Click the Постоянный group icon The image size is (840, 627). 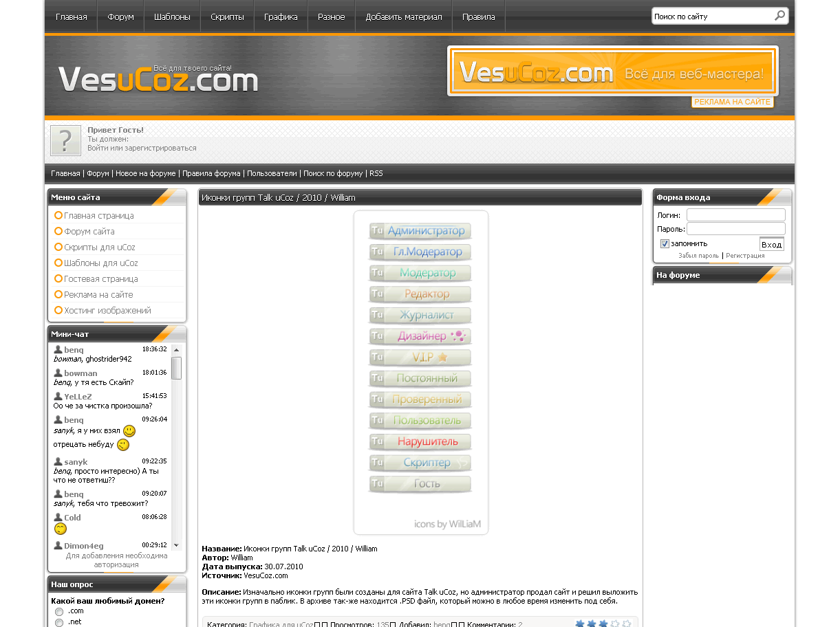click(x=420, y=379)
